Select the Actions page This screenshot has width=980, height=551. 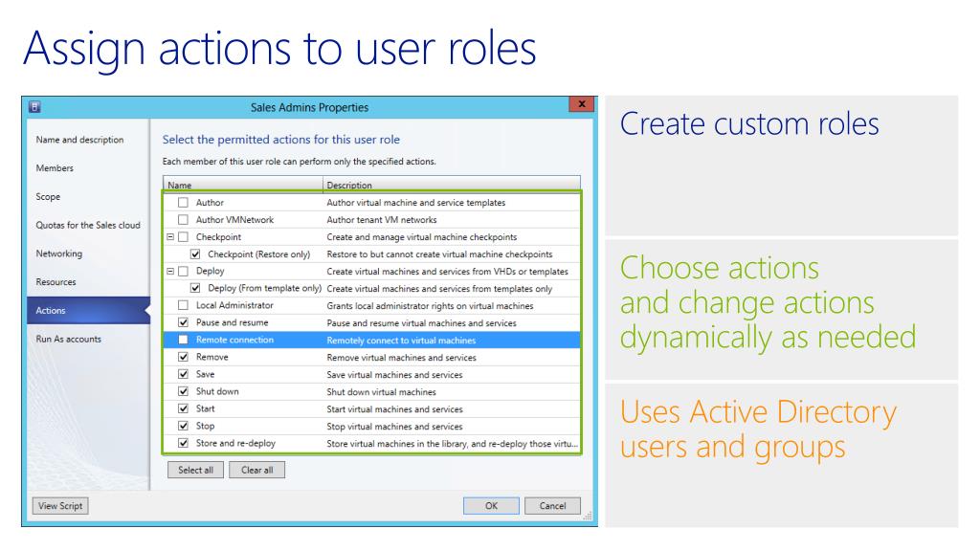pyautogui.click(x=88, y=311)
